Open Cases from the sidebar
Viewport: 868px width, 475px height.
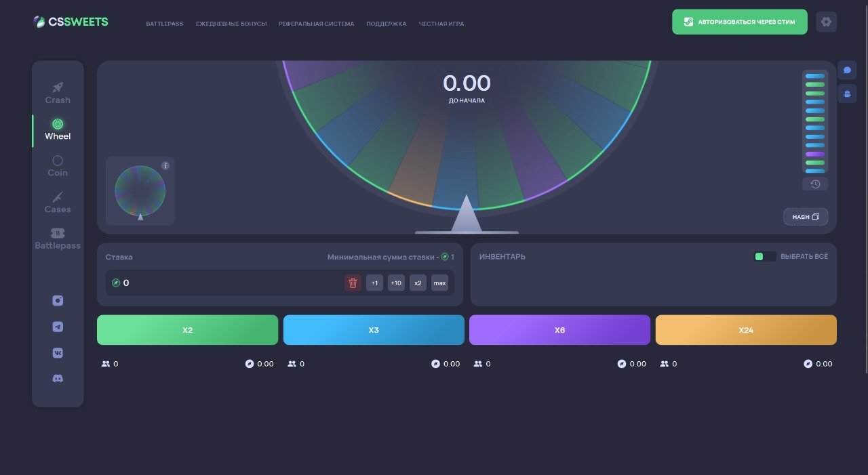(58, 203)
